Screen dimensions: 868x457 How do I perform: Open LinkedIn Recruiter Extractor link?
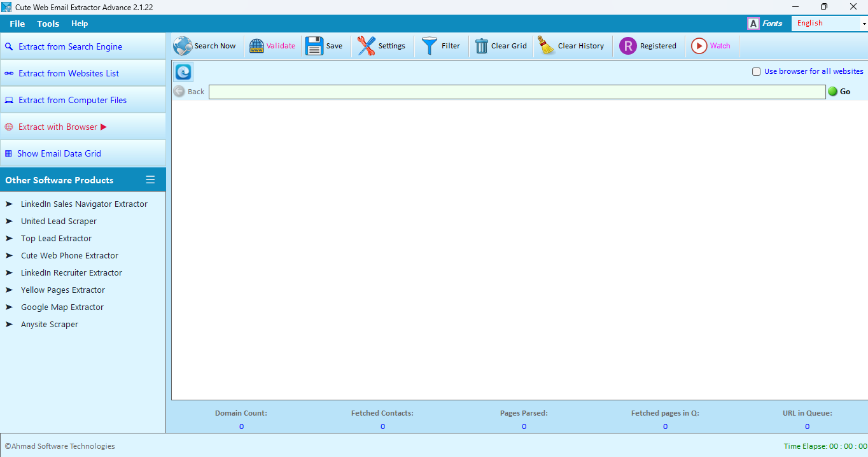[x=71, y=272]
